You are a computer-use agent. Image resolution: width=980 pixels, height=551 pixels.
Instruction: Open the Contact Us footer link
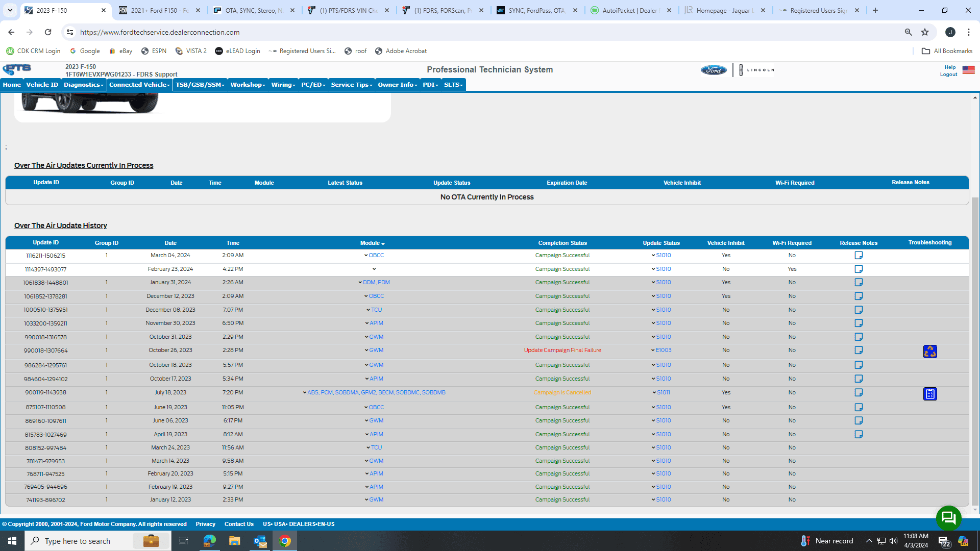(239, 524)
